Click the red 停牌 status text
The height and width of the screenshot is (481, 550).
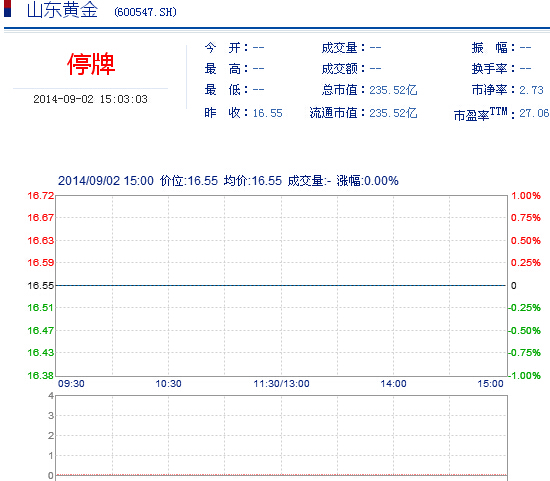tap(91, 64)
